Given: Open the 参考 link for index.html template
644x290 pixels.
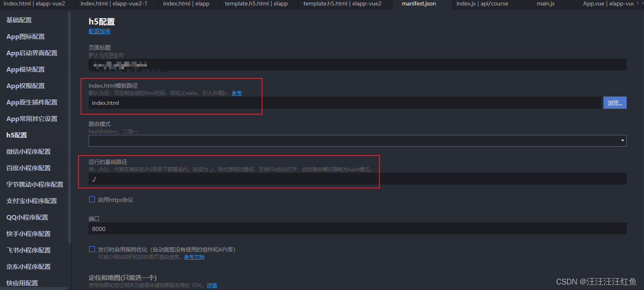Looking at the screenshot, I should 237,93.
